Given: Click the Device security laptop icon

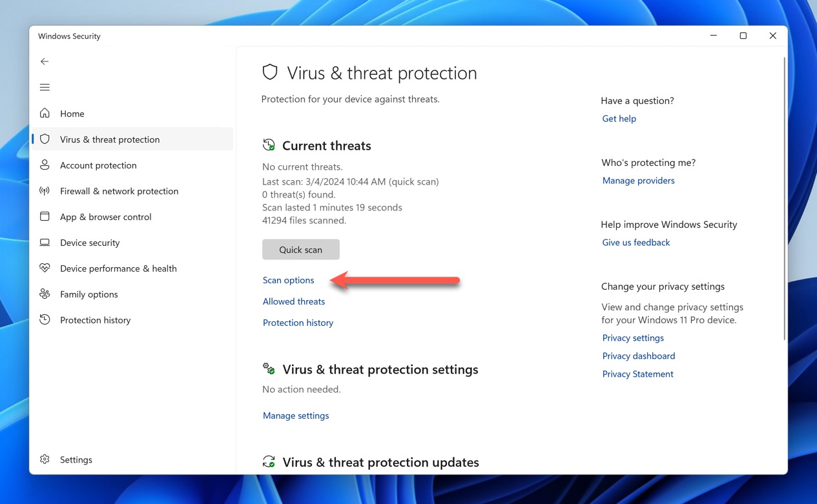Looking at the screenshot, I should pyautogui.click(x=45, y=243).
